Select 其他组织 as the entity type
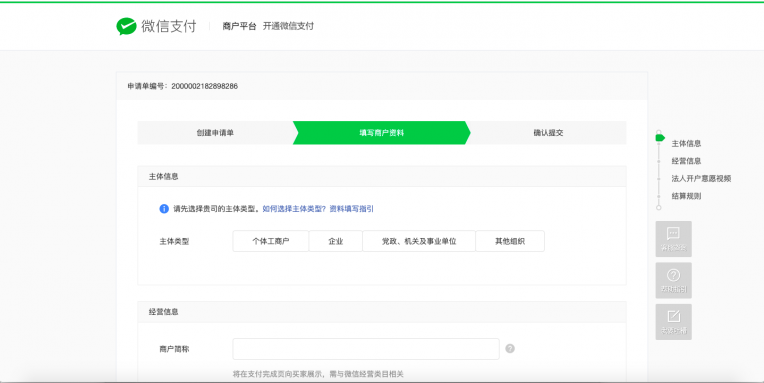Viewport: 764px width, 383px height. (510, 241)
